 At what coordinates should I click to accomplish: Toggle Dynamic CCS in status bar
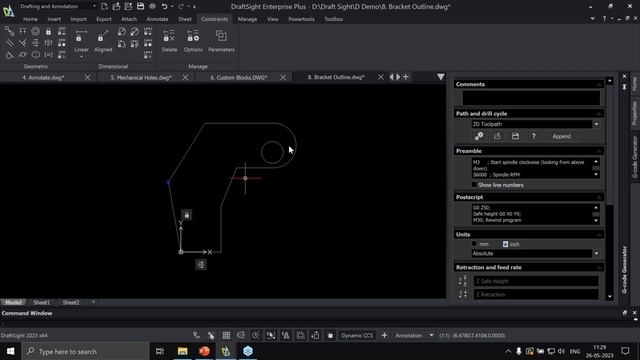(357, 336)
